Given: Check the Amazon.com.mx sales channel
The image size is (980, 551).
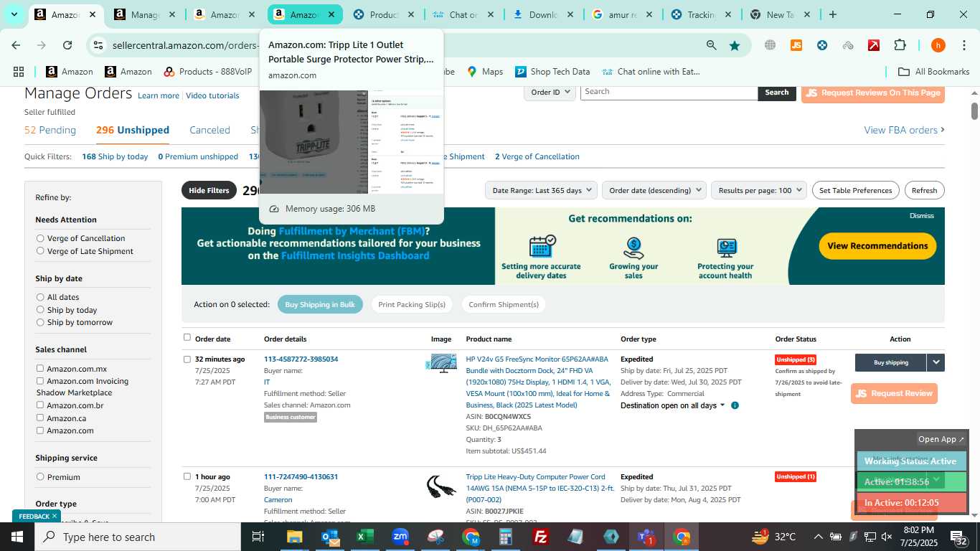Looking at the screenshot, I should pos(40,369).
